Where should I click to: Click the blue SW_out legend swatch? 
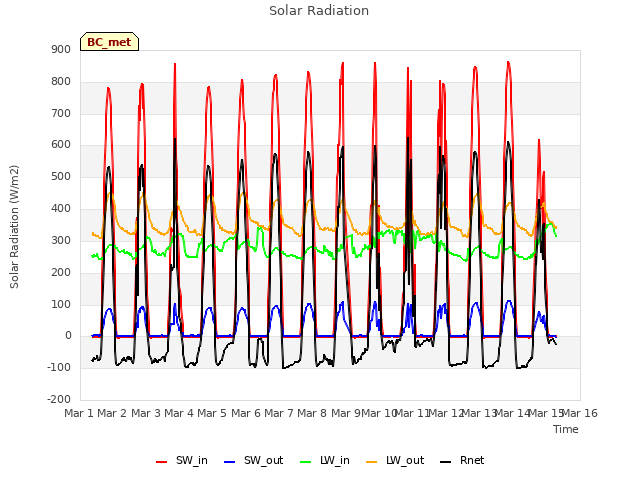coord(230,462)
